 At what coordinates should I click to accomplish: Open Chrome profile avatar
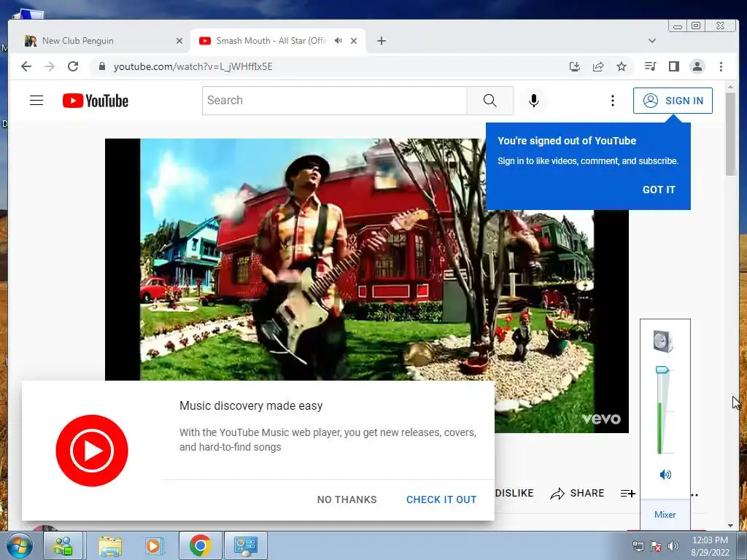point(697,66)
